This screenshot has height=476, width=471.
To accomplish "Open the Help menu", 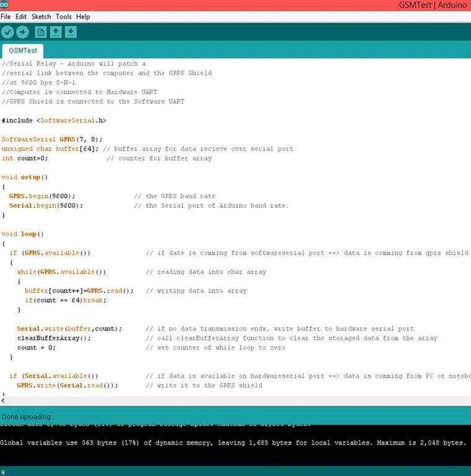I will click(83, 17).
